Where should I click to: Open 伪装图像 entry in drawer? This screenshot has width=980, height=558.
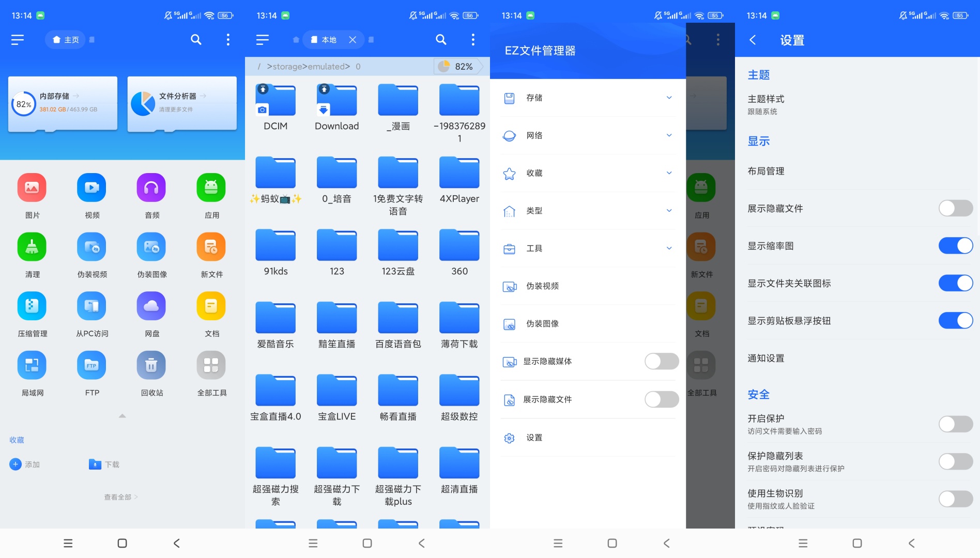[x=588, y=324]
